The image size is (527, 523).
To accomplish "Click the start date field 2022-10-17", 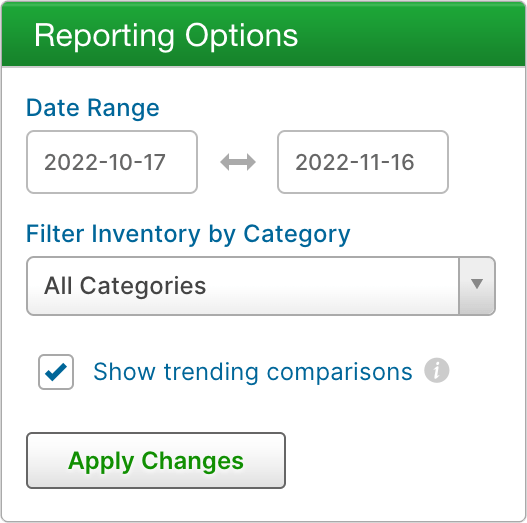I will tap(112, 162).
